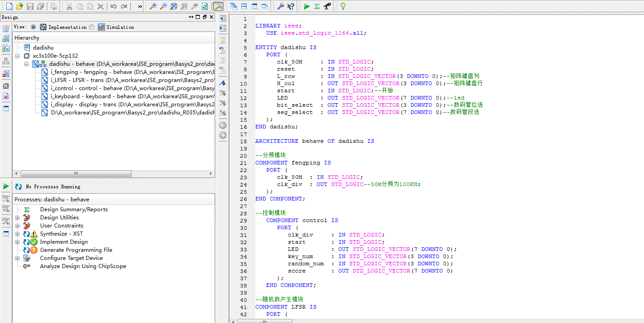Screen dimensions: 644x323
Task: Click the editor Forward navigation arrow
Action: (223, 135)
